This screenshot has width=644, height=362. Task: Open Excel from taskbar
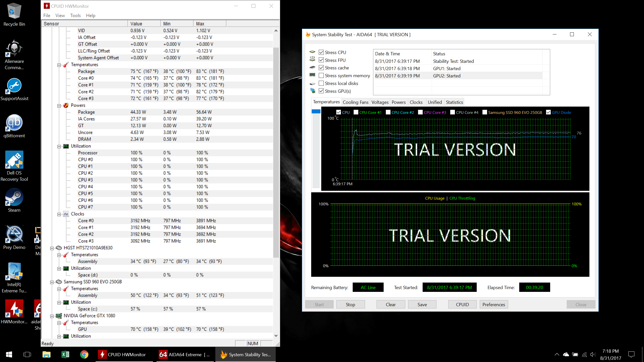tap(65, 354)
